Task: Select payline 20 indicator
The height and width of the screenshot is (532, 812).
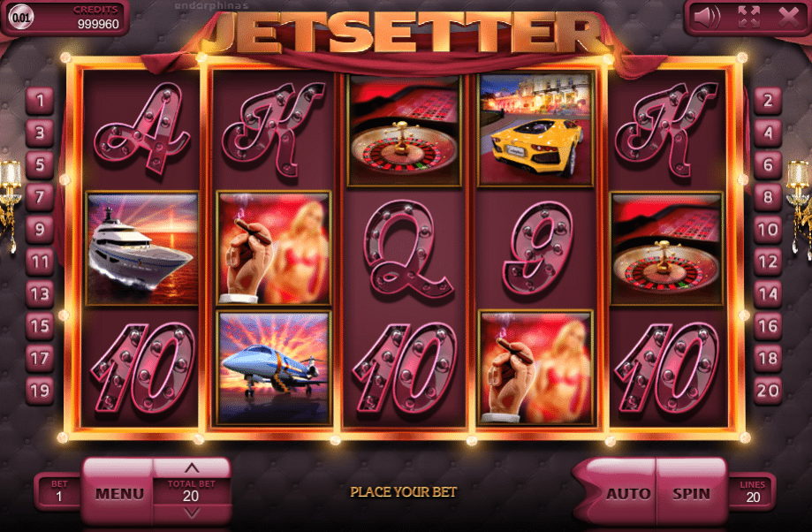Action: tap(768, 391)
